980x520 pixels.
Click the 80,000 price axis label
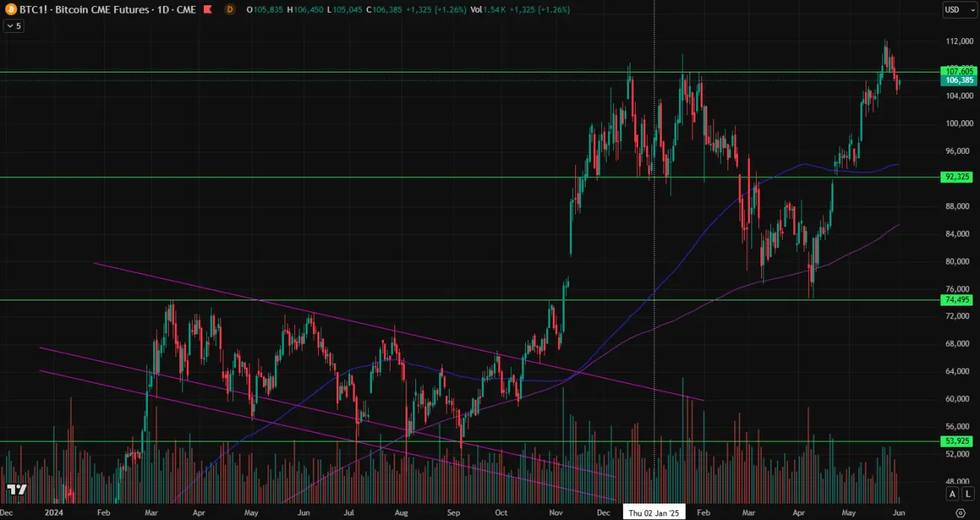[x=958, y=261]
